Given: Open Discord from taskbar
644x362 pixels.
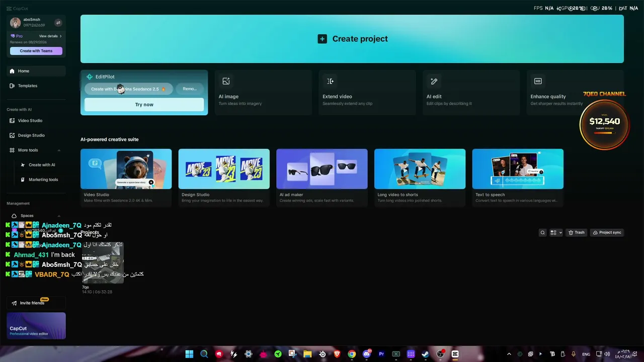Looking at the screenshot, I should point(367,354).
